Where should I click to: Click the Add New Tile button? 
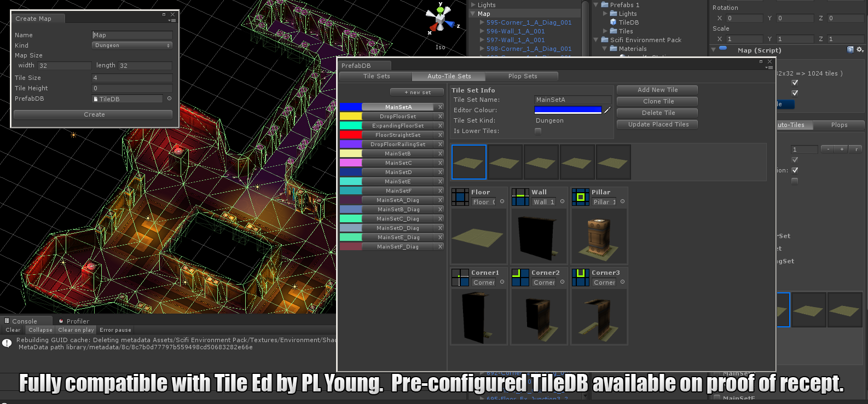coord(657,90)
